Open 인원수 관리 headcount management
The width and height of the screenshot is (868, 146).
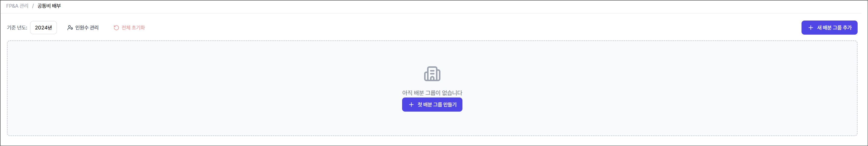87,28
